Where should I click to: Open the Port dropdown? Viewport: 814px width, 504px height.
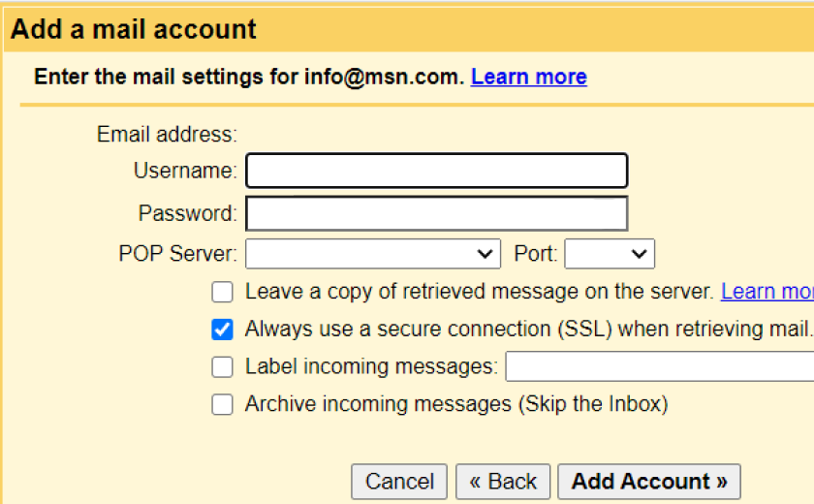pos(610,254)
